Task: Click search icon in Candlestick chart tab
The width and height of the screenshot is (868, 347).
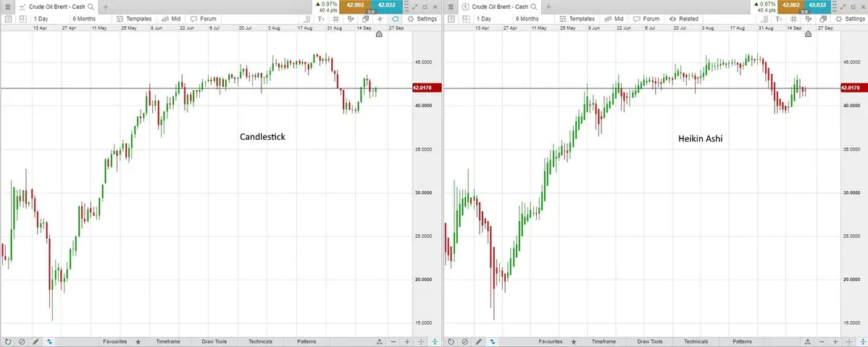Action: (x=91, y=7)
